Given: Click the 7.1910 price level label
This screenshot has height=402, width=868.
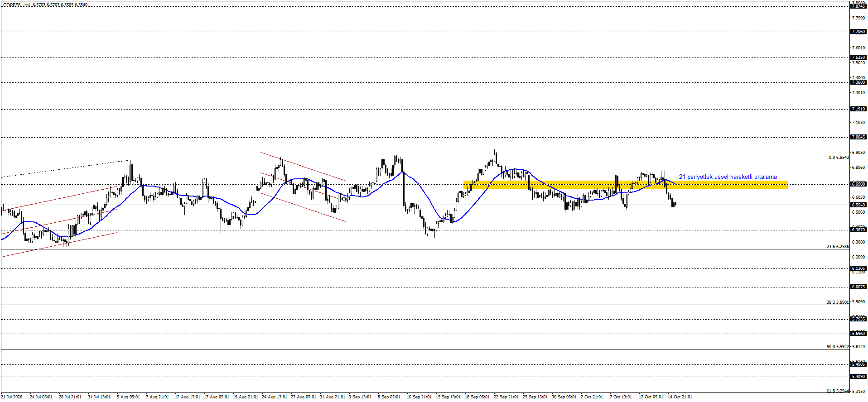Looking at the screenshot, I should click(858, 109).
